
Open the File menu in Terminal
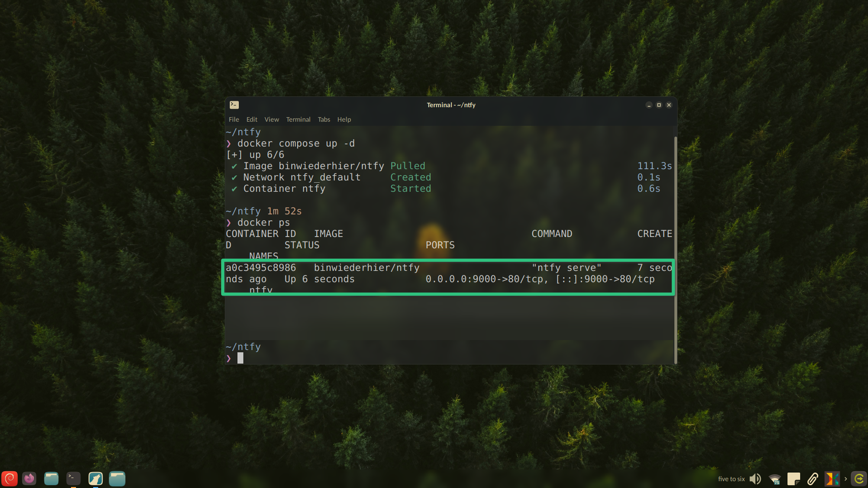[x=234, y=119]
